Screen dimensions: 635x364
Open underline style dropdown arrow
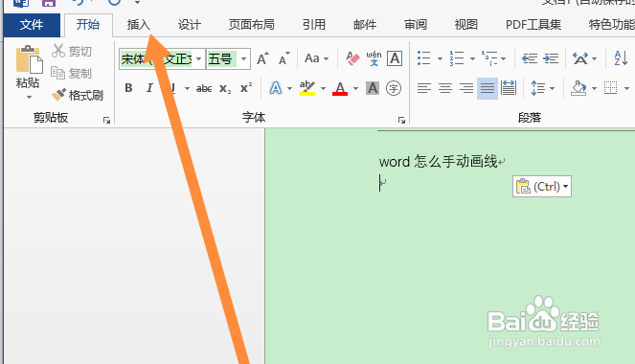[x=187, y=88]
